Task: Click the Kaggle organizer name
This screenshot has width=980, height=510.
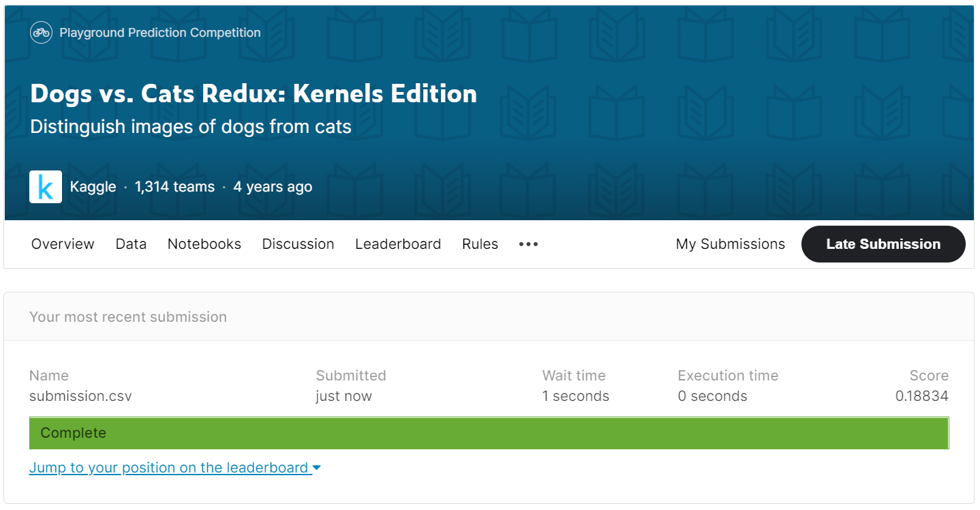Action: click(x=93, y=187)
